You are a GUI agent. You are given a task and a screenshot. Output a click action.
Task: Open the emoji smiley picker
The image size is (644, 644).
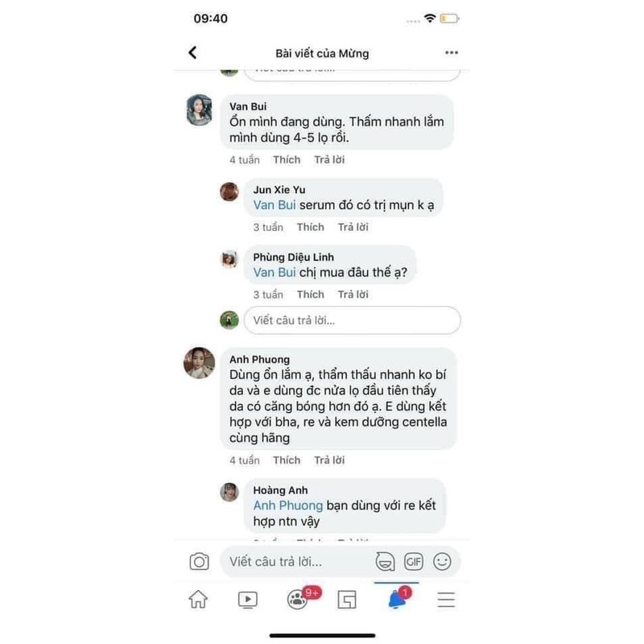click(442, 561)
